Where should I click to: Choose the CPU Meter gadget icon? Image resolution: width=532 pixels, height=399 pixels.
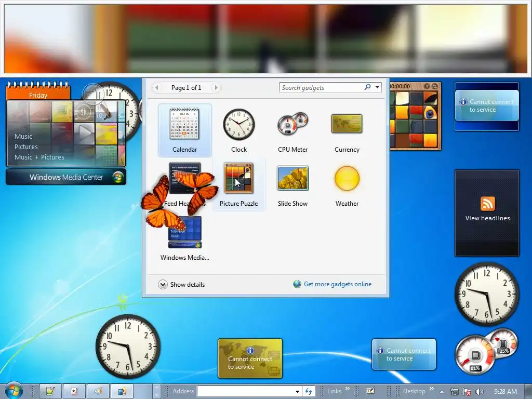pyautogui.click(x=292, y=124)
